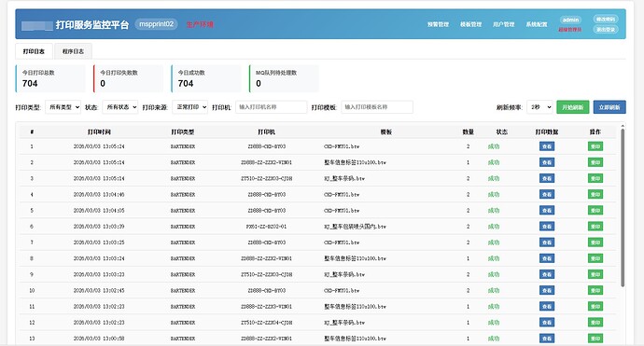Focus the 打印机 name input field

271,107
